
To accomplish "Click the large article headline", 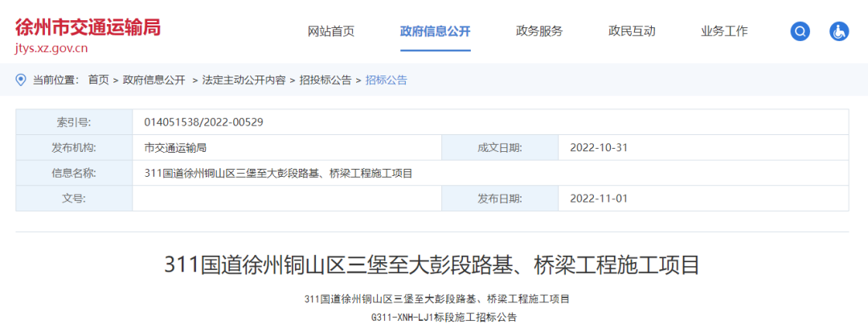I will (432, 265).
